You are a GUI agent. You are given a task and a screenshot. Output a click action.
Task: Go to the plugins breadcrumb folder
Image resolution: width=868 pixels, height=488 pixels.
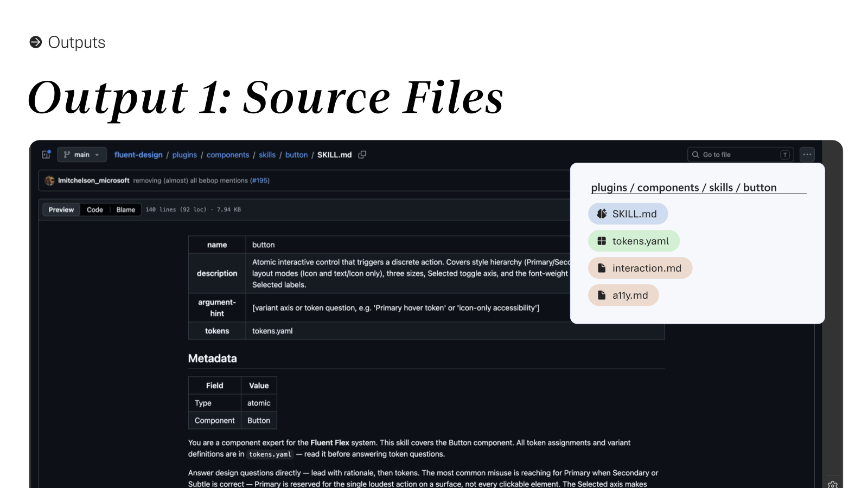[184, 155]
